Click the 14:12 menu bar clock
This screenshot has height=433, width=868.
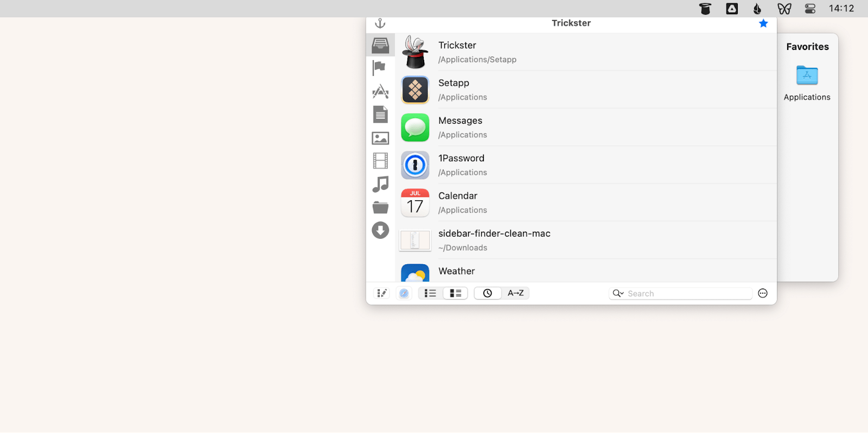[x=841, y=9]
